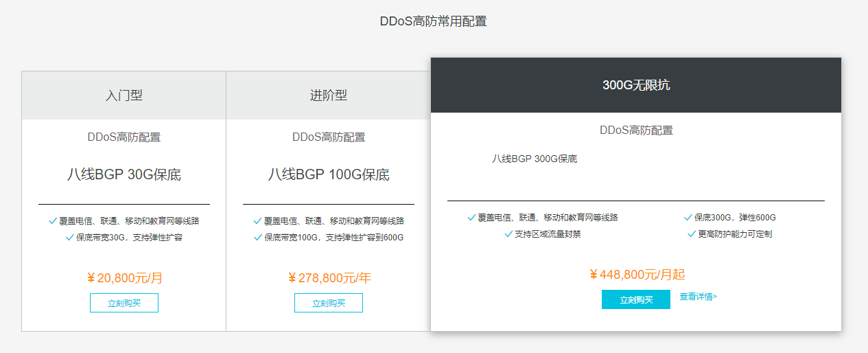Click 保底300G，弹性600G feature line
This screenshot has height=353, width=868.
735,218
